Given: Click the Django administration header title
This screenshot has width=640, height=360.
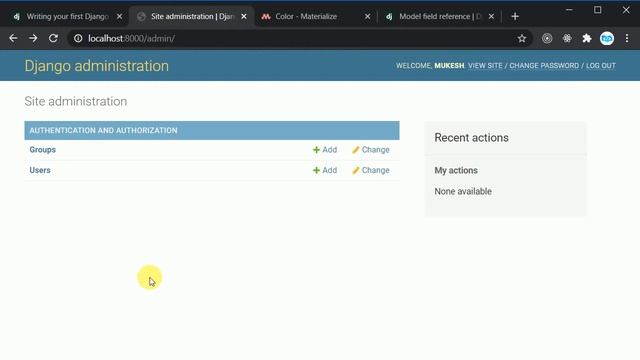Looking at the screenshot, I should pos(96,66).
